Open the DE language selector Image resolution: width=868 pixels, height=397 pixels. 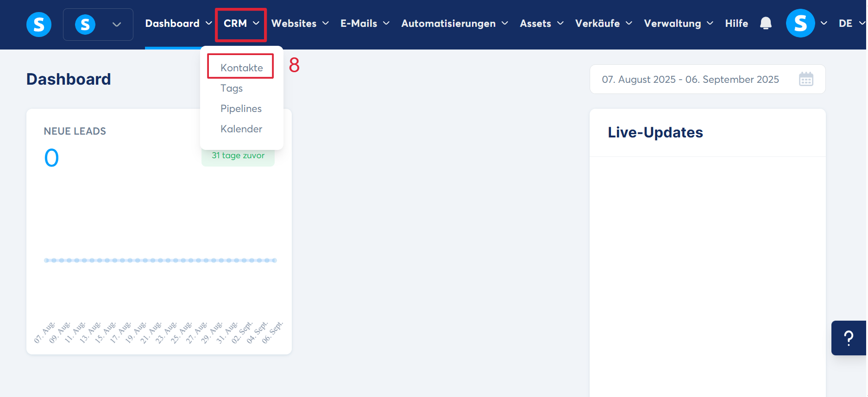pos(851,23)
